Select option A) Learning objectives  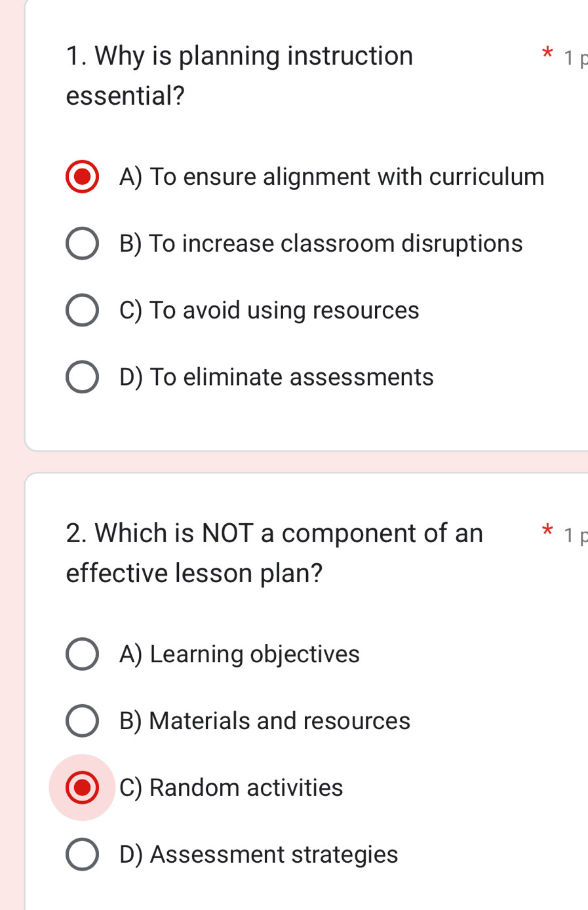81,653
